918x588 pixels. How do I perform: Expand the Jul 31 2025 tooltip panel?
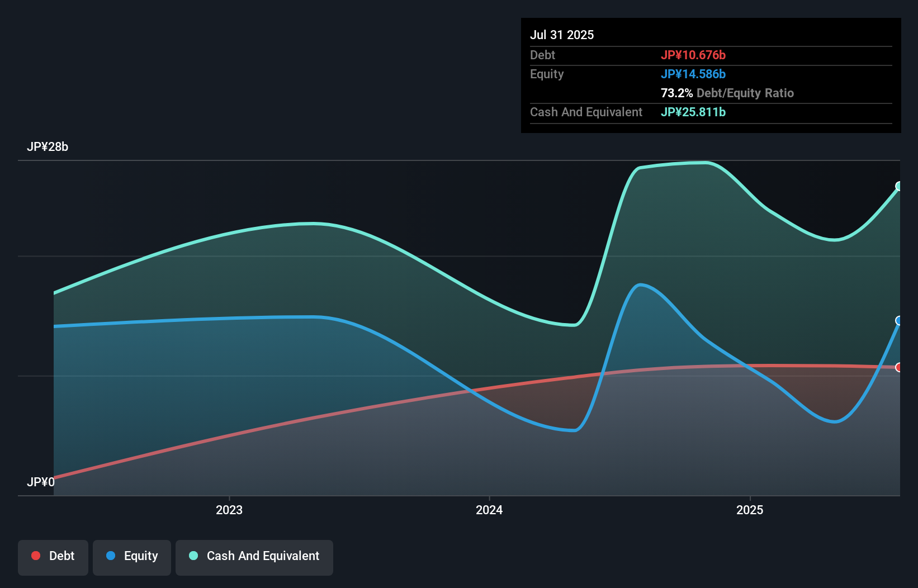[561, 34]
